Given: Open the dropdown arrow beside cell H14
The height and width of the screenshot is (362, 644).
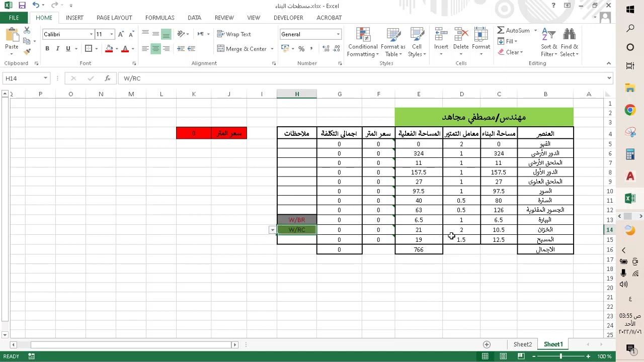Looking at the screenshot, I should pos(272,230).
